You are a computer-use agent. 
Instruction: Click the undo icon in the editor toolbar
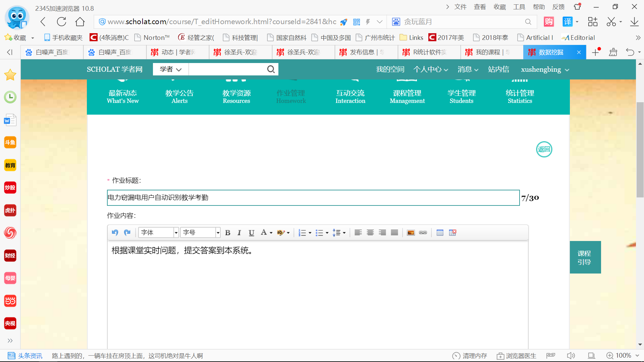tap(115, 233)
